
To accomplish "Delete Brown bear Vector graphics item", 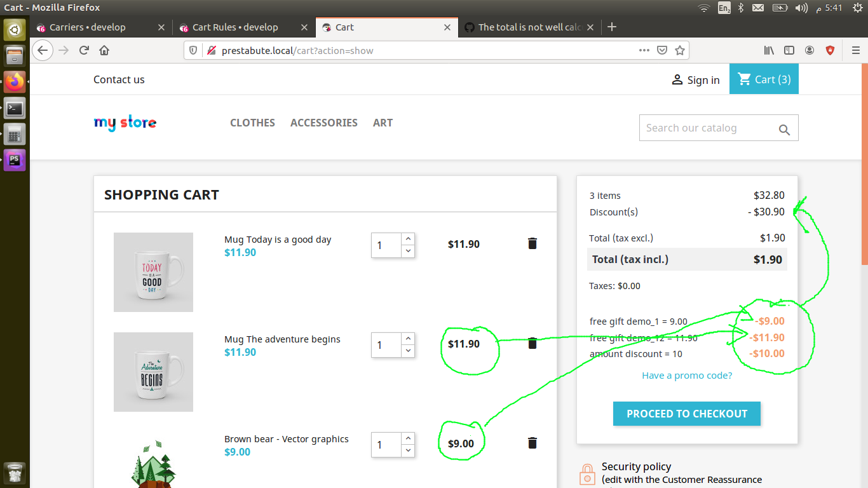I will (532, 443).
